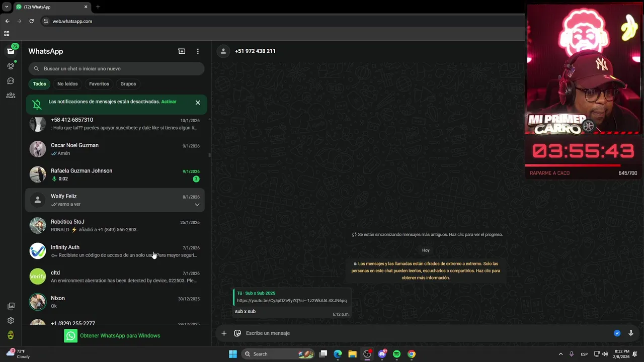Image resolution: width=644 pixels, height=362 pixels.
Task: Click the unread badge on Rafaela's chat
Action: point(196,179)
